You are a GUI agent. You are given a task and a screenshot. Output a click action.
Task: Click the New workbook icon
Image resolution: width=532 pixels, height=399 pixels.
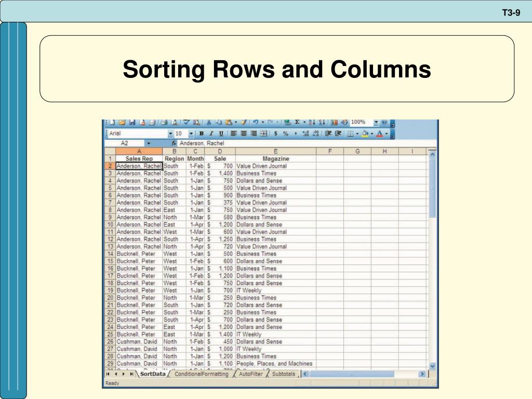coord(112,123)
